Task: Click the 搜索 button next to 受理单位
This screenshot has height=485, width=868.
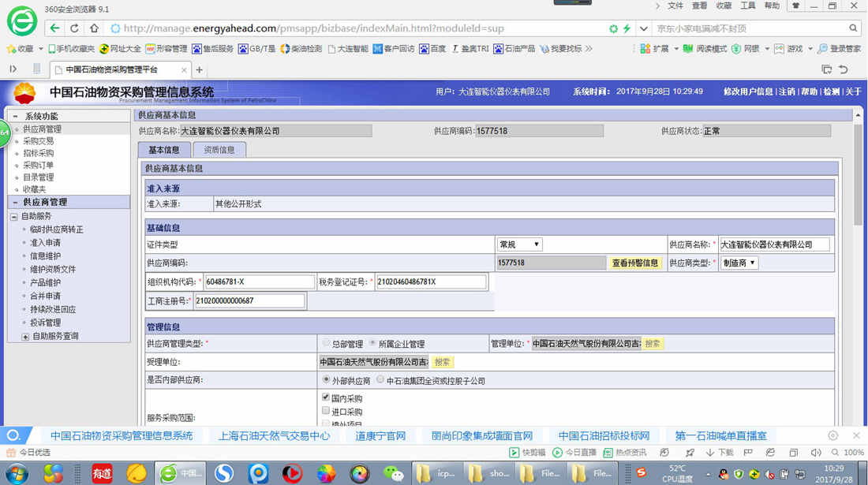Action: tap(442, 361)
